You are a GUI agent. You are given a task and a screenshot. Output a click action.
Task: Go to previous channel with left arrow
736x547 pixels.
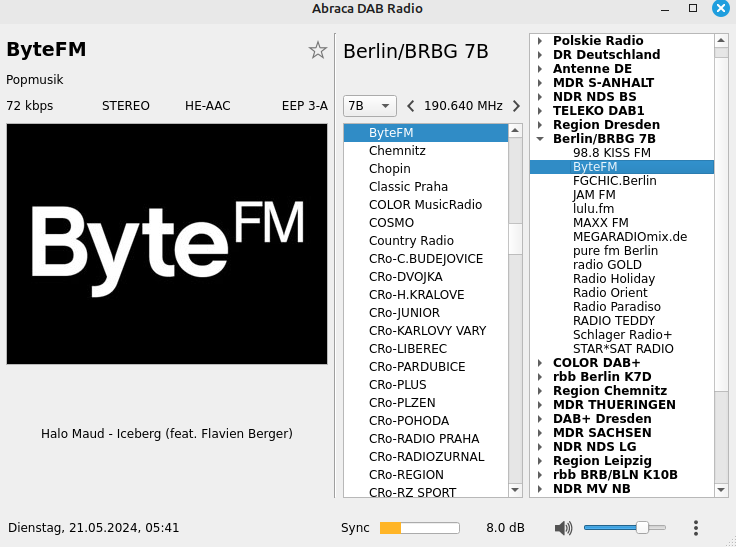[410, 106]
